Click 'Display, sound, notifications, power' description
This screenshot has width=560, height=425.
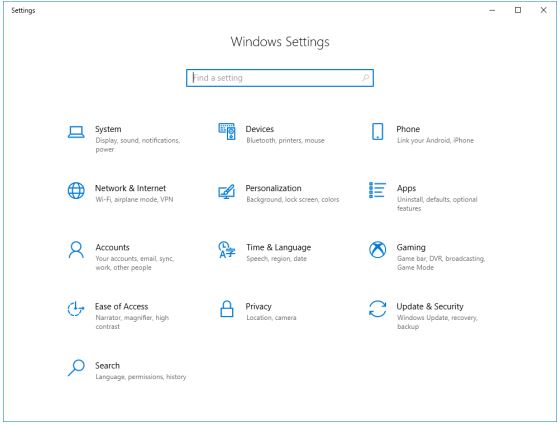point(138,145)
